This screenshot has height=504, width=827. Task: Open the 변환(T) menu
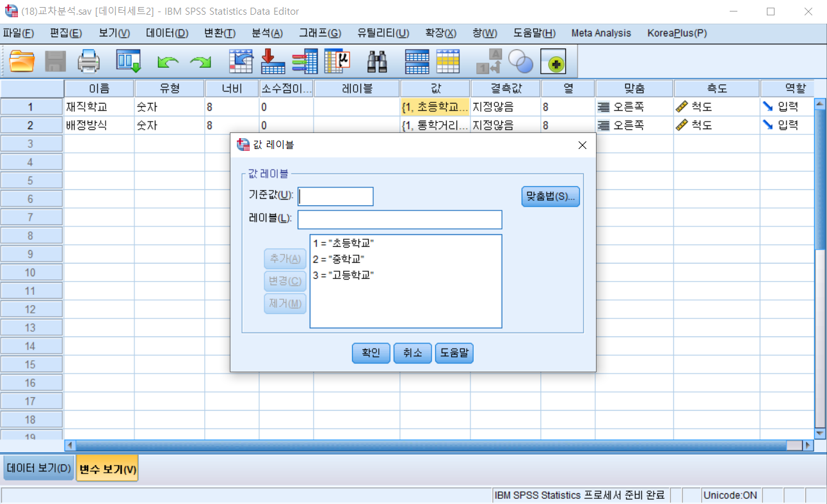click(220, 33)
